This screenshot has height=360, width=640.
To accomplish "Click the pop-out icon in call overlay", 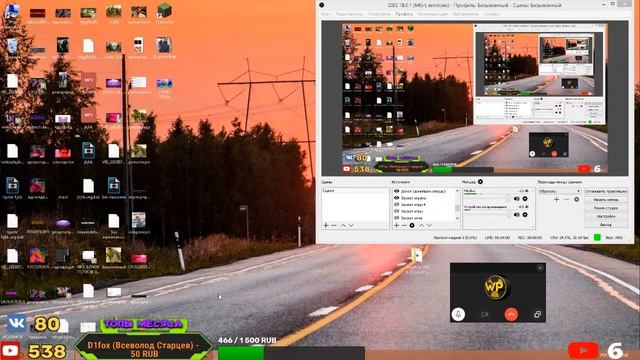I will (x=537, y=314).
